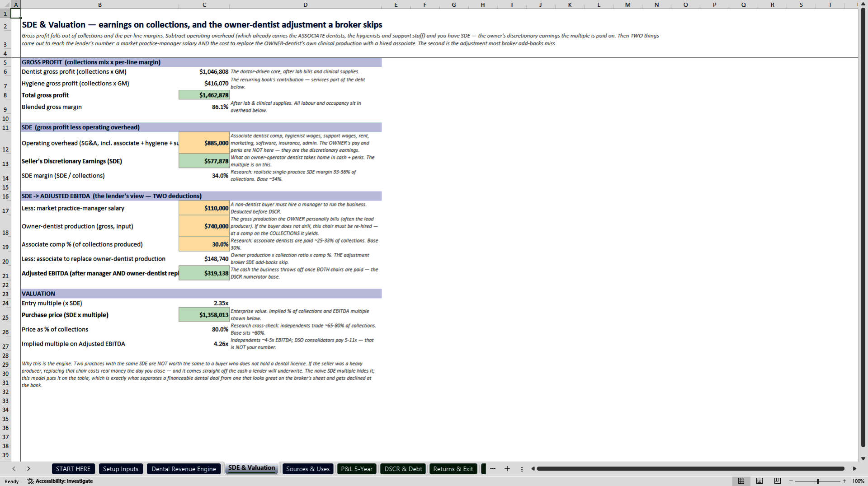Select column C header
Image resolution: width=868 pixels, height=486 pixels.
click(204, 5)
